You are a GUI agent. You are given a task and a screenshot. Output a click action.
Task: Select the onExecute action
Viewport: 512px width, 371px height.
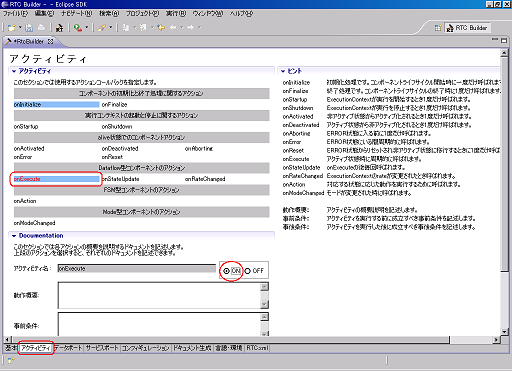[56, 179]
